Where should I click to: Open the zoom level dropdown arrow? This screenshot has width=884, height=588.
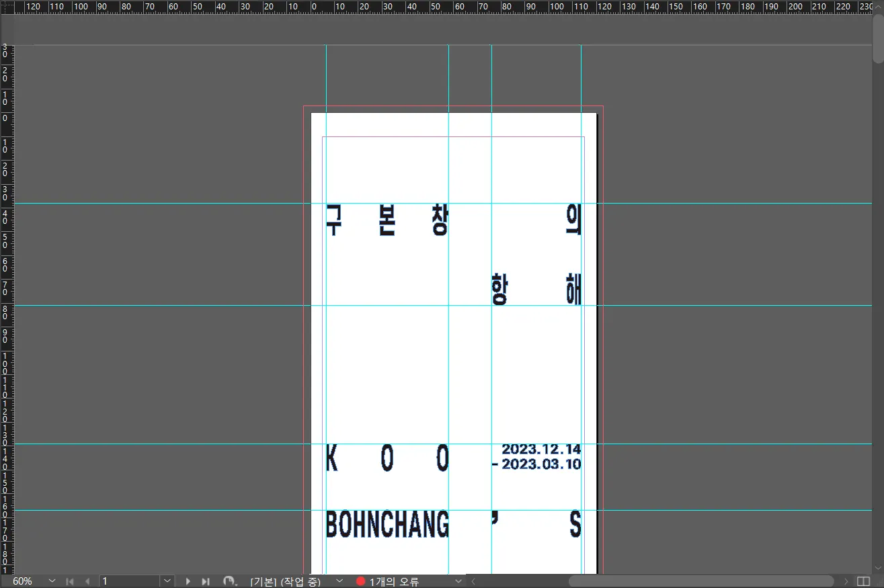click(x=52, y=581)
